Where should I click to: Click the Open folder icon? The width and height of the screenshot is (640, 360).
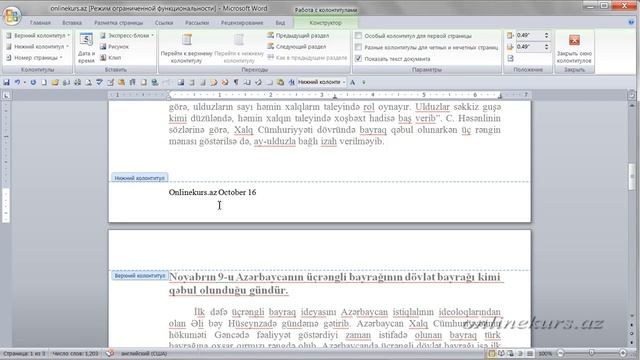[55, 82]
